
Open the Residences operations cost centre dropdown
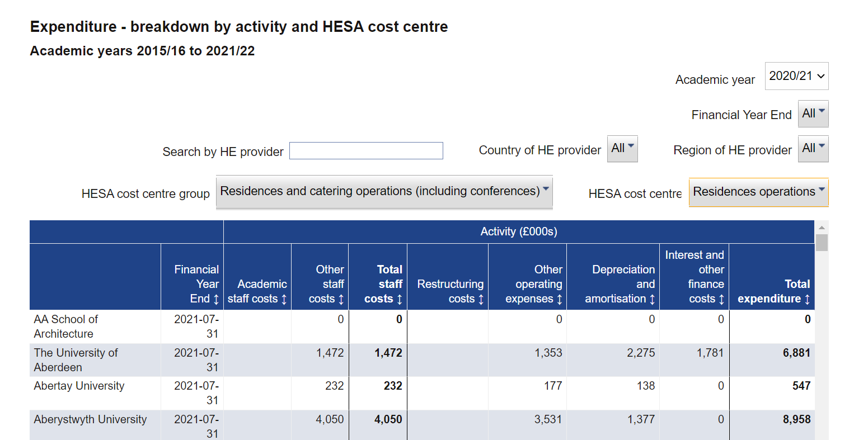coord(758,192)
